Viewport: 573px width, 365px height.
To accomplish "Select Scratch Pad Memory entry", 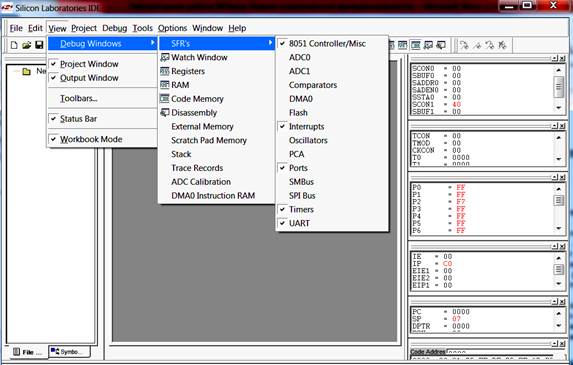I will [x=217, y=140].
